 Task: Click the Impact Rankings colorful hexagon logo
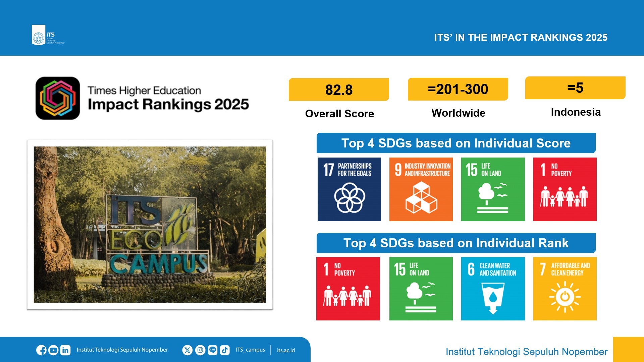click(58, 98)
